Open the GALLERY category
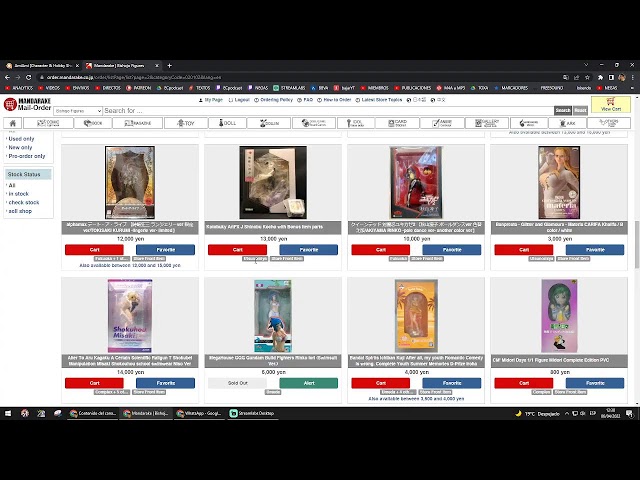Screen dimensions: 640x480 (x=487, y=123)
